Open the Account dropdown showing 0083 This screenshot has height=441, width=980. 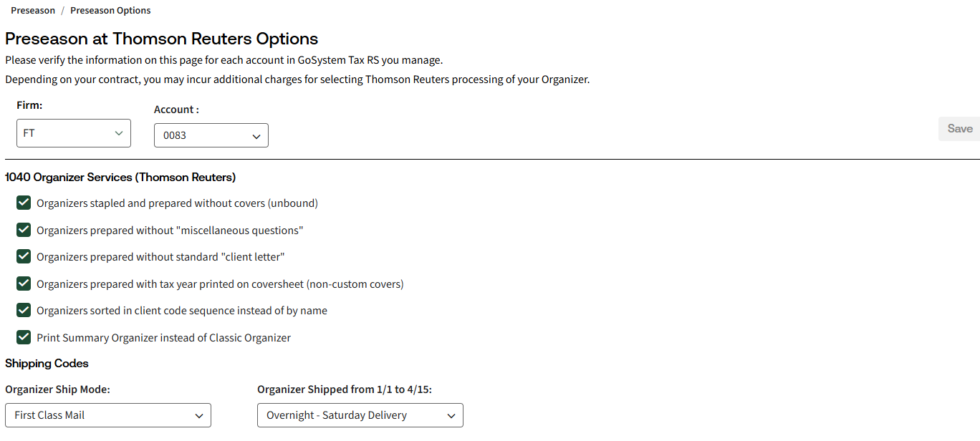click(x=211, y=135)
